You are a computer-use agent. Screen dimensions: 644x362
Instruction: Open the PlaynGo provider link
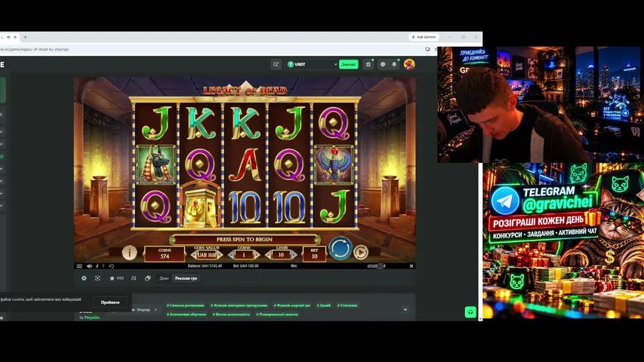tap(91, 318)
